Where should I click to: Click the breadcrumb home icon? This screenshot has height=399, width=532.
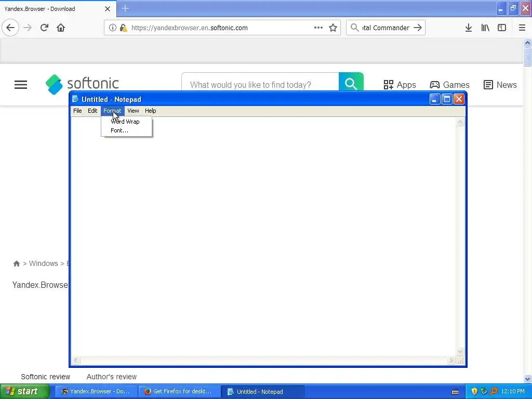pos(16,263)
